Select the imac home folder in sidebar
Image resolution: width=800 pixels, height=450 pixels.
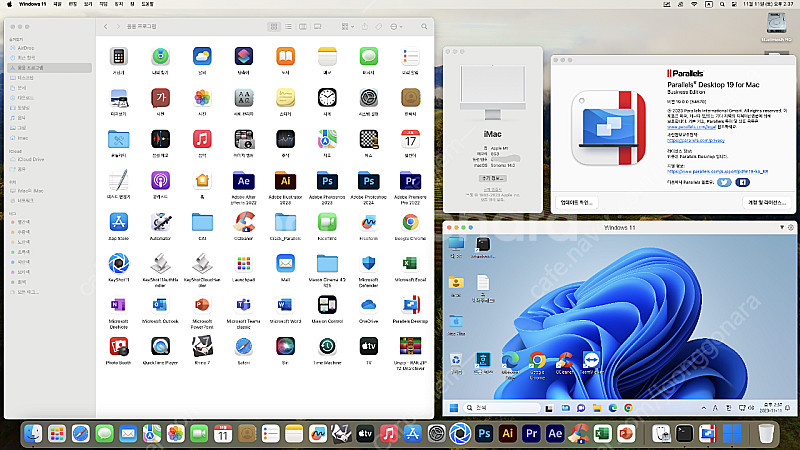(x=23, y=138)
